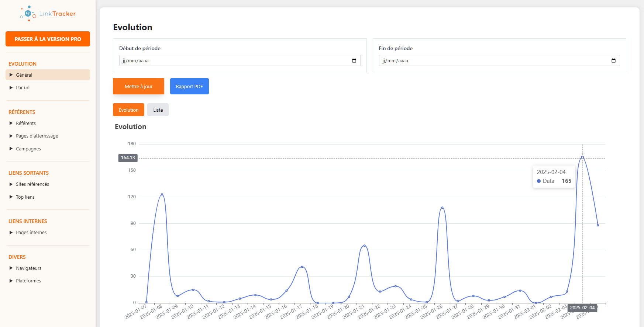Click the 2025-01-20 x-axis label
The height and width of the screenshot is (327, 644).
(338, 312)
